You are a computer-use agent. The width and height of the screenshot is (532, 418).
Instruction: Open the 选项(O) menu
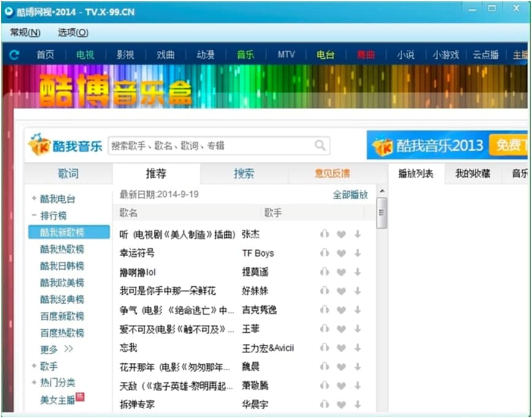tap(73, 32)
